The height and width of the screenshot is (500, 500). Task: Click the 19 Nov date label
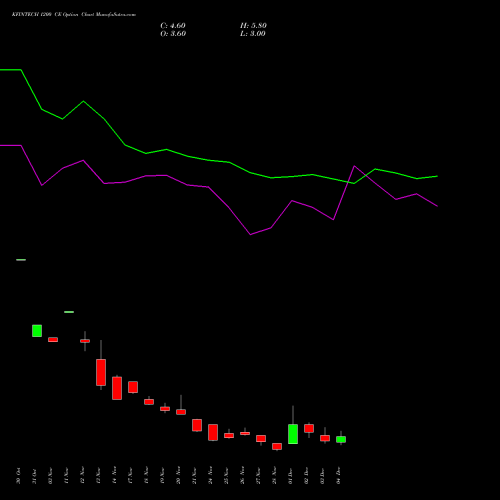point(162,476)
